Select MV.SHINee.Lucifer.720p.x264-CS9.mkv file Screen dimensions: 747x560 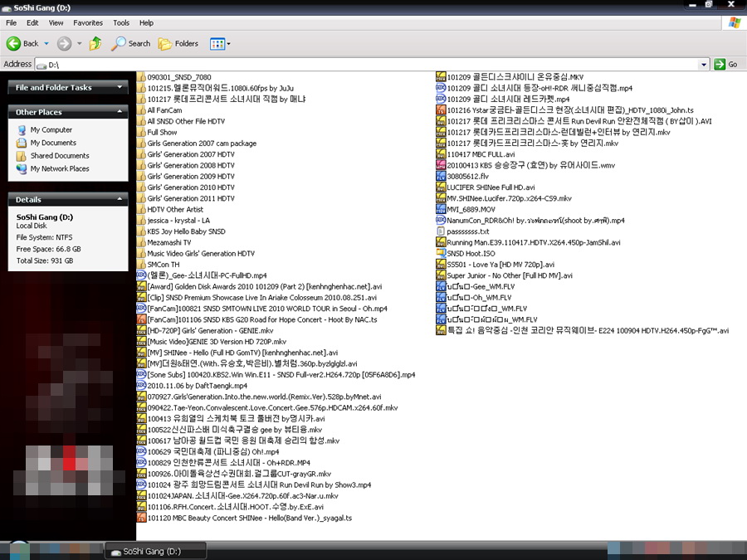(509, 198)
